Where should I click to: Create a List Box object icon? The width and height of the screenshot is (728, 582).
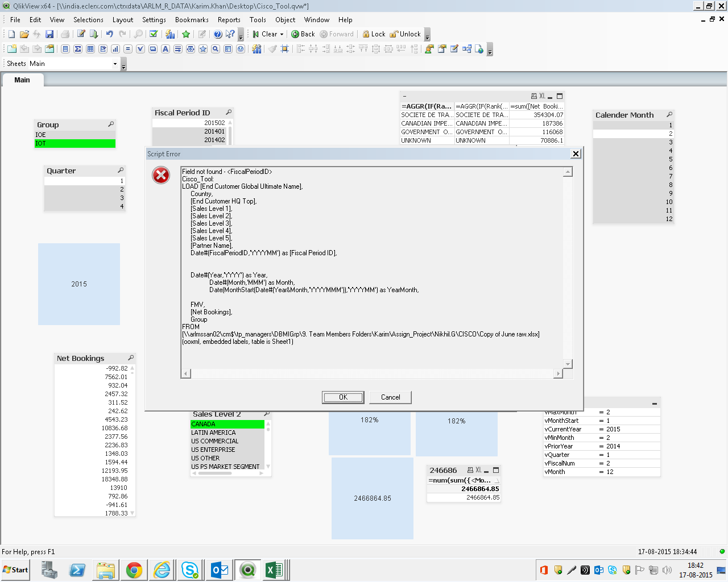(x=65, y=49)
